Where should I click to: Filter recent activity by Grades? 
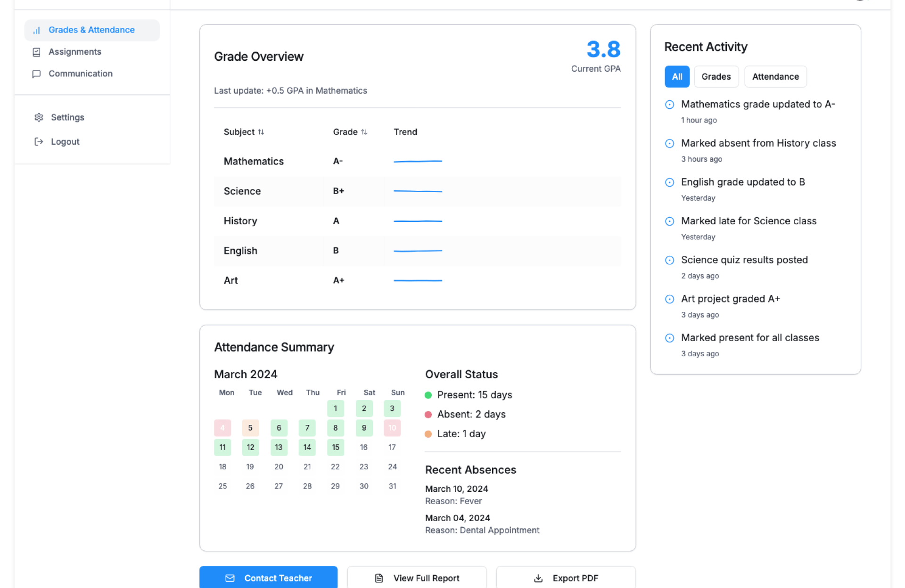point(716,77)
